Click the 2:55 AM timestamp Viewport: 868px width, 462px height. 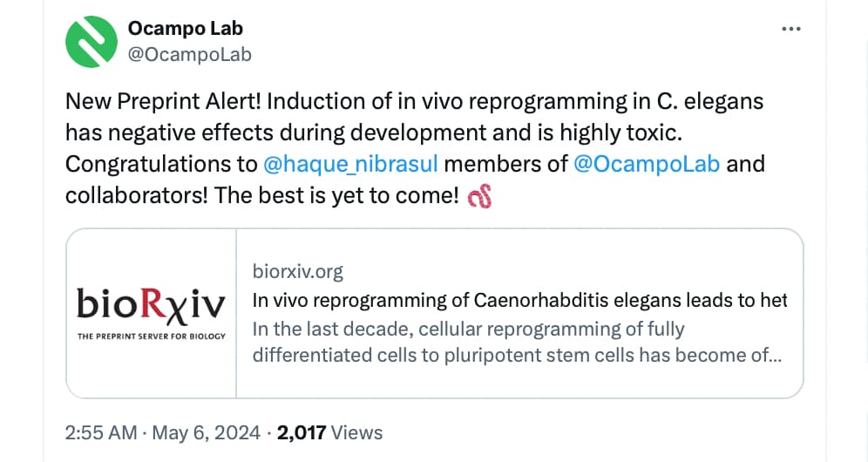[x=101, y=432]
